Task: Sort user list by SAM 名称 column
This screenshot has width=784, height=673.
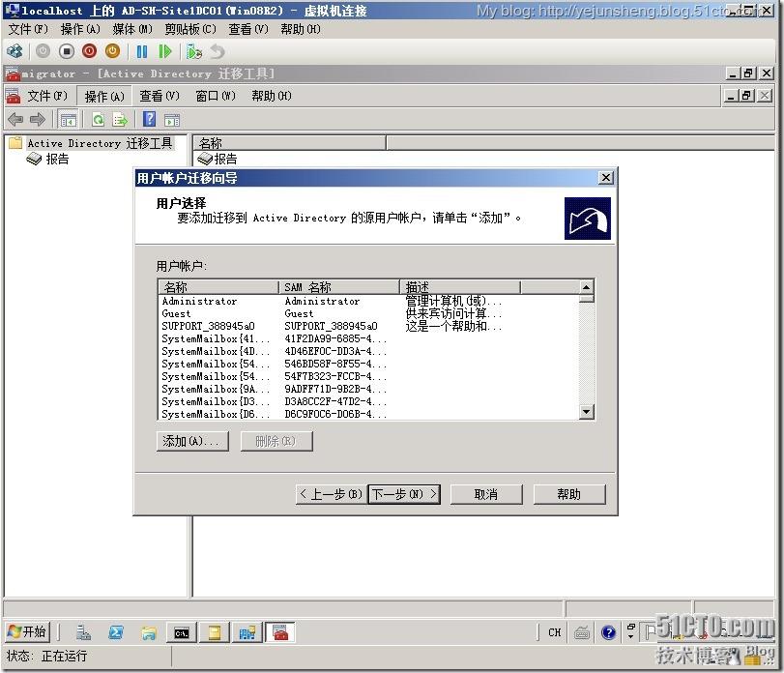Action: tap(339, 287)
